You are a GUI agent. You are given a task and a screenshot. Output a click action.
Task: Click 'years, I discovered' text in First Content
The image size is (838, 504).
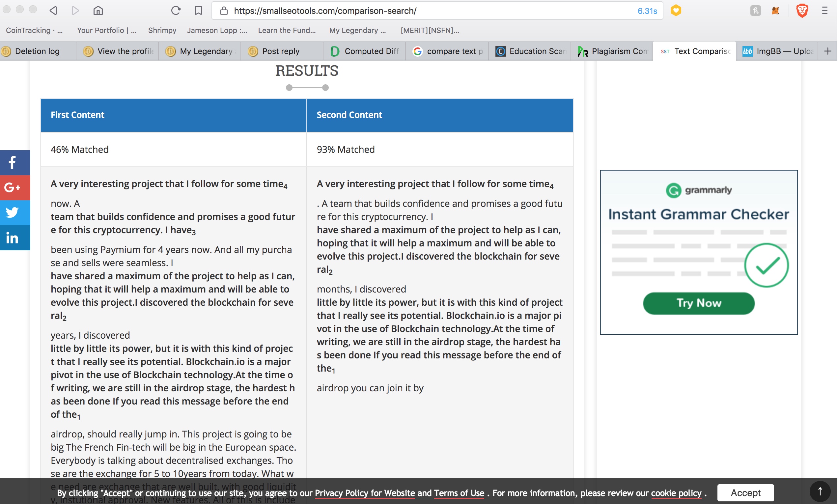pyautogui.click(x=90, y=336)
